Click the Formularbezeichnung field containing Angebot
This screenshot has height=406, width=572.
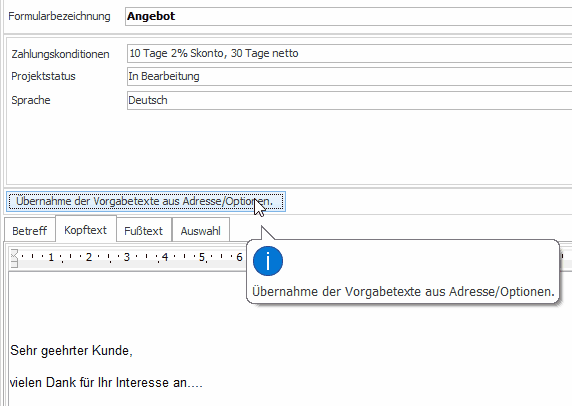[348, 16]
